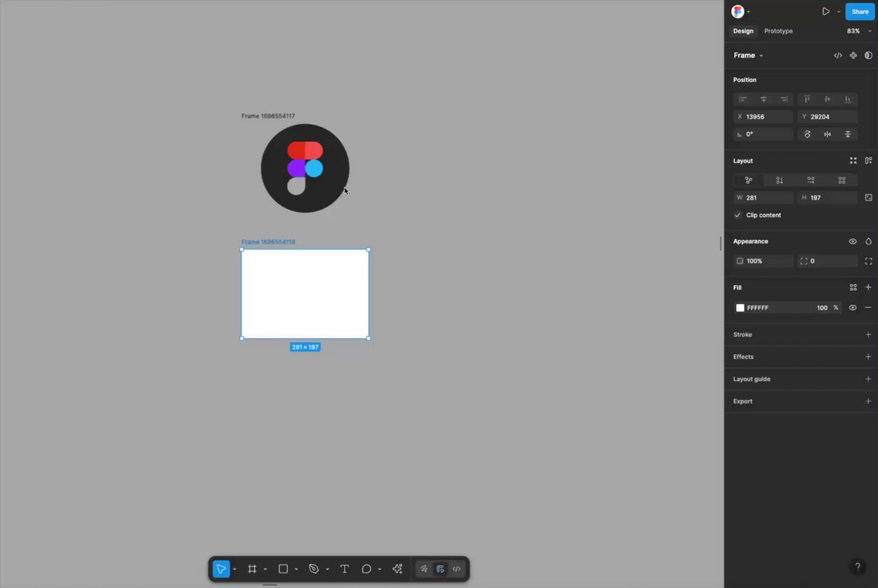Screen dimensions: 878x588
Task: Click align bottom icon
Action: click(848, 99)
